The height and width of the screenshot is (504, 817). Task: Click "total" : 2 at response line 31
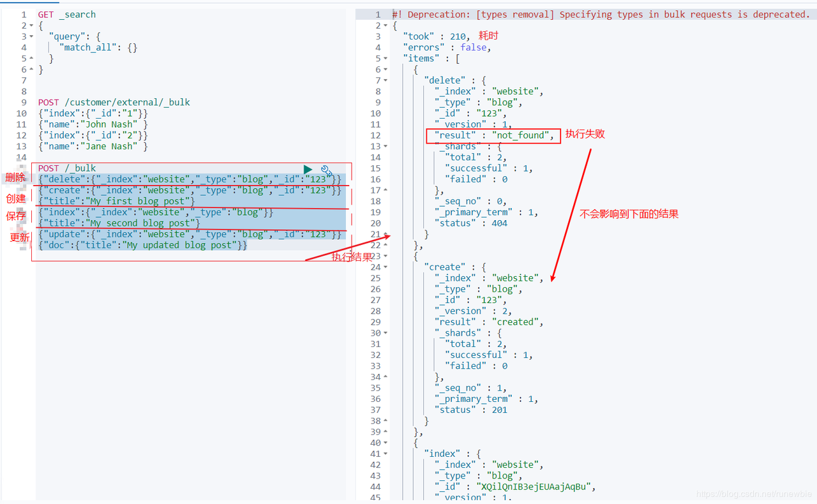click(x=476, y=344)
